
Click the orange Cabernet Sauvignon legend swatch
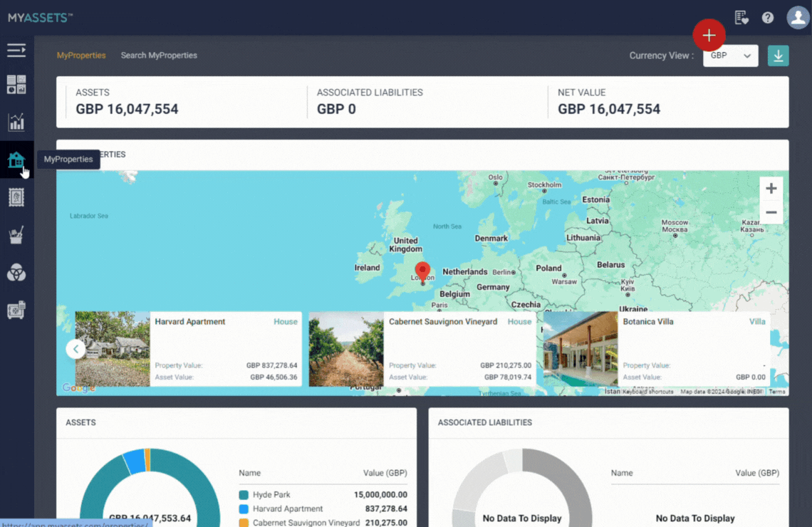click(244, 523)
